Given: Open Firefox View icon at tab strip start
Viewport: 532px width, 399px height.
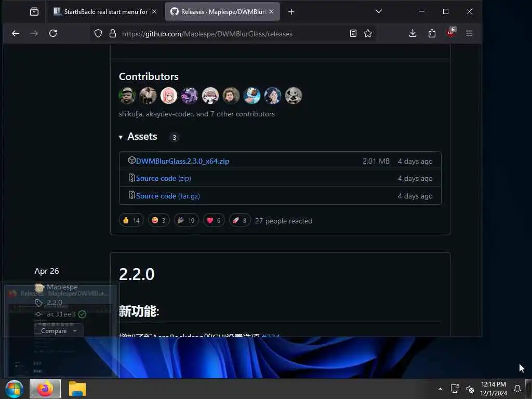Looking at the screenshot, I should (34, 11).
